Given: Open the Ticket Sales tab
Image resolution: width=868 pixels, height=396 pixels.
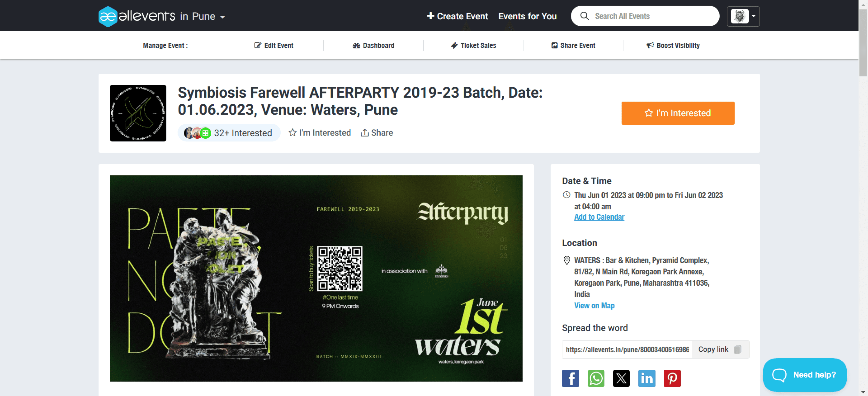Looking at the screenshot, I should point(473,46).
